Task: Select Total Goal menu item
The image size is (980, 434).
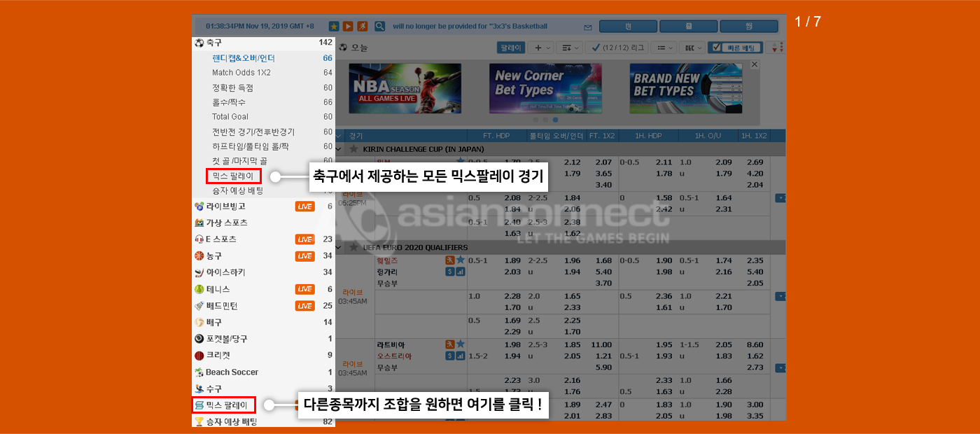Action: pos(230,117)
